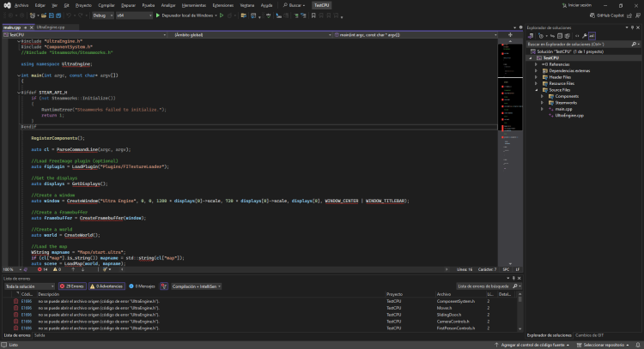The image size is (644, 349).
Task: Open the Archivo menu
Action: [21, 5]
